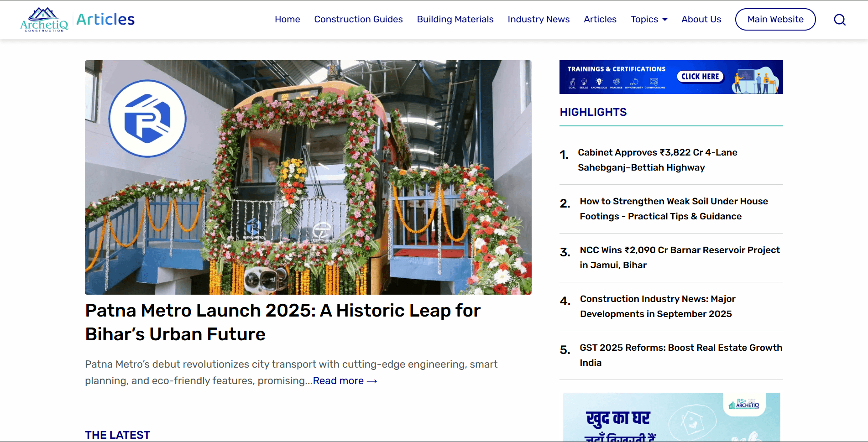The image size is (868, 442).
Task: Open the Topics chevron arrow
Action: click(664, 19)
